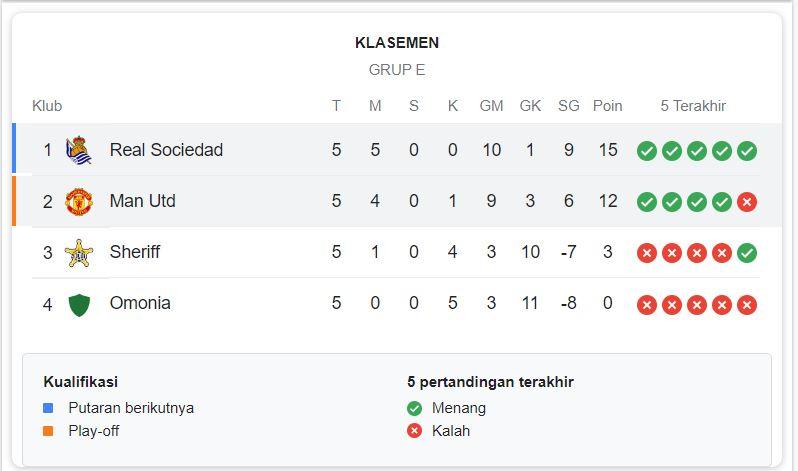Click the blue Putaran berikutnya swatch
This screenshot has width=798, height=471.
click(x=48, y=408)
